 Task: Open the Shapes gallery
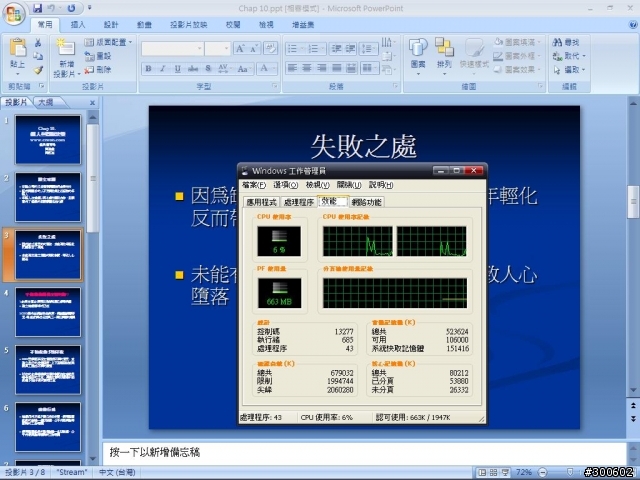[418, 57]
